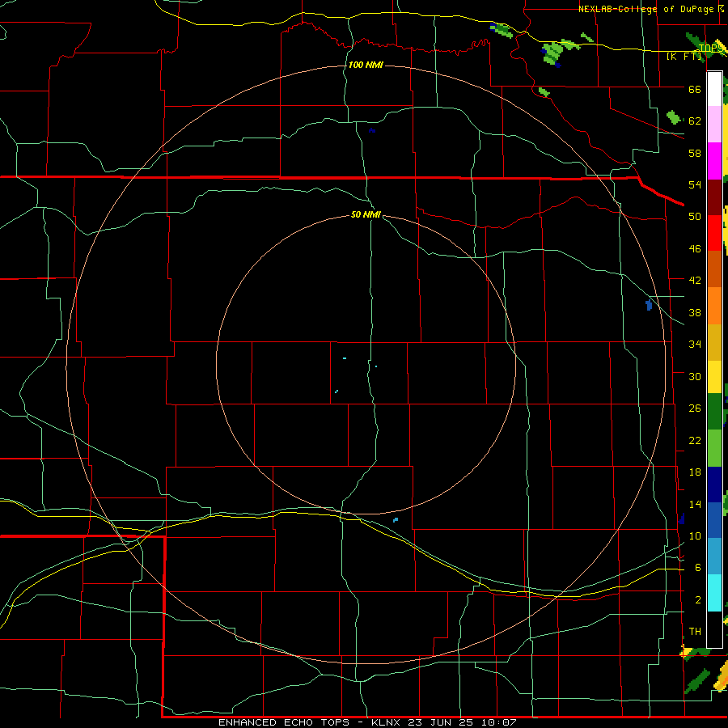The height and width of the screenshot is (728, 728).
Task: Click the 62 legend scale label
Action: [695, 121]
